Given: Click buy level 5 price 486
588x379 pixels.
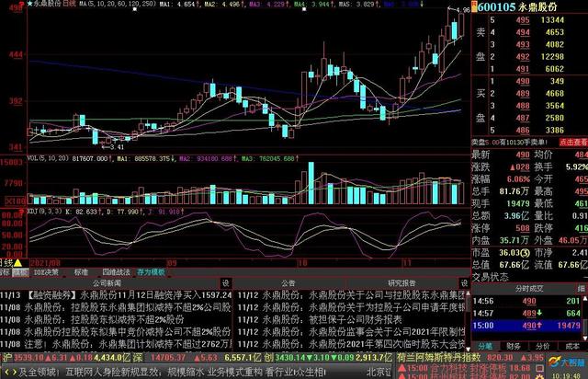Looking at the screenshot, I should [x=523, y=131].
